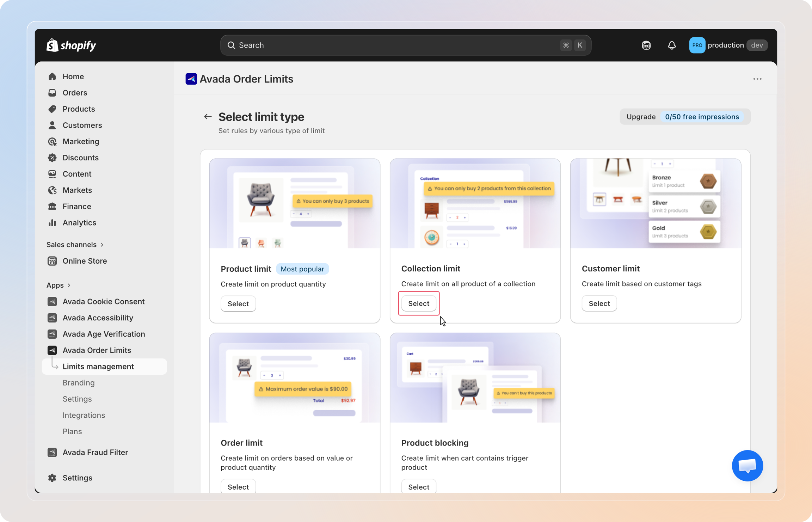Viewport: 812px width, 522px height.
Task: Click the Finance bank icon
Action: coord(52,206)
